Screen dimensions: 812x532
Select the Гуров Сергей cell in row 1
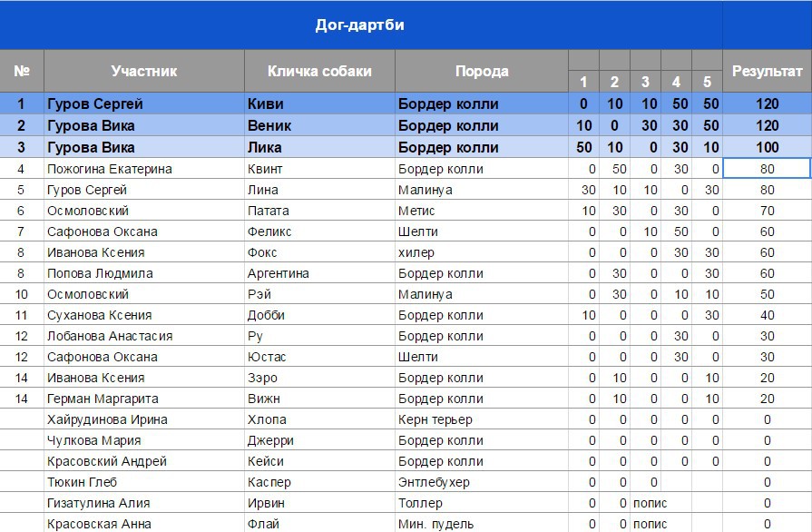point(144,103)
